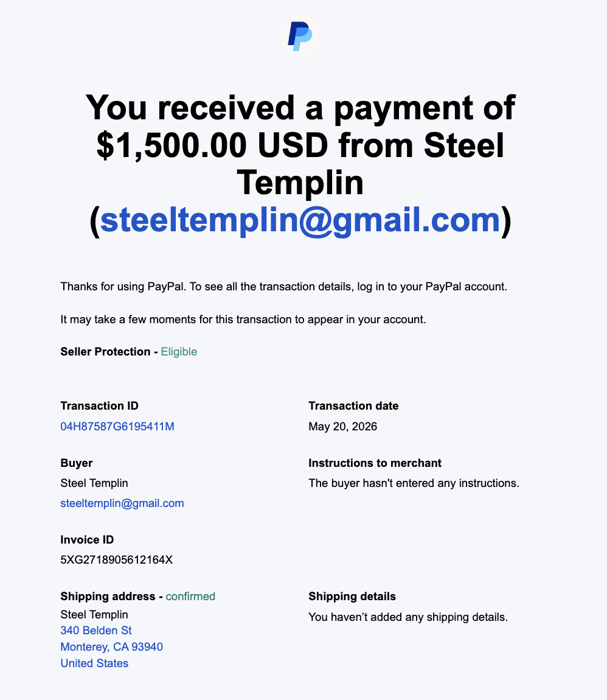Click 'You haven't added any shipping details' text
The height and width of the screenshot is (700, 607).
click(x=408, y=617)
